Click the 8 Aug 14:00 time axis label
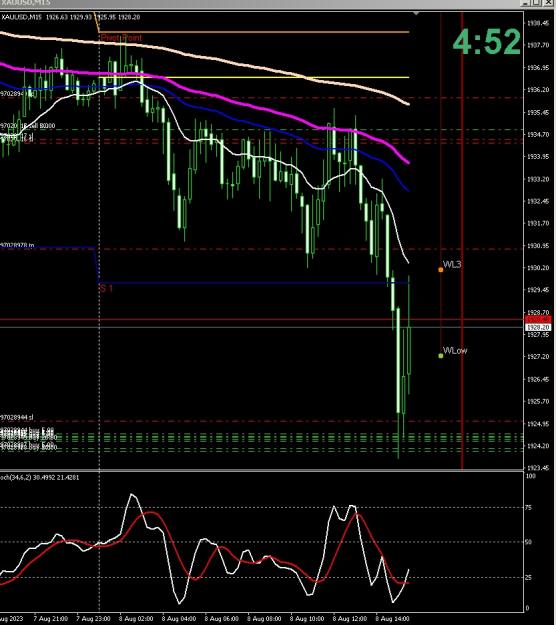Viewport: 556px width, 625px height. [392, 619]
